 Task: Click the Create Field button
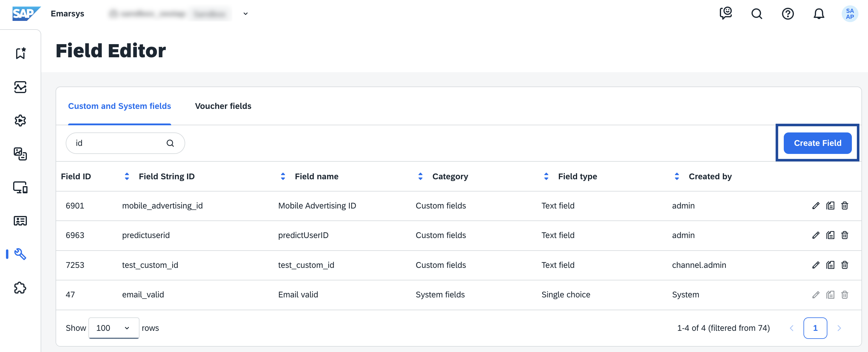point(817,143)
